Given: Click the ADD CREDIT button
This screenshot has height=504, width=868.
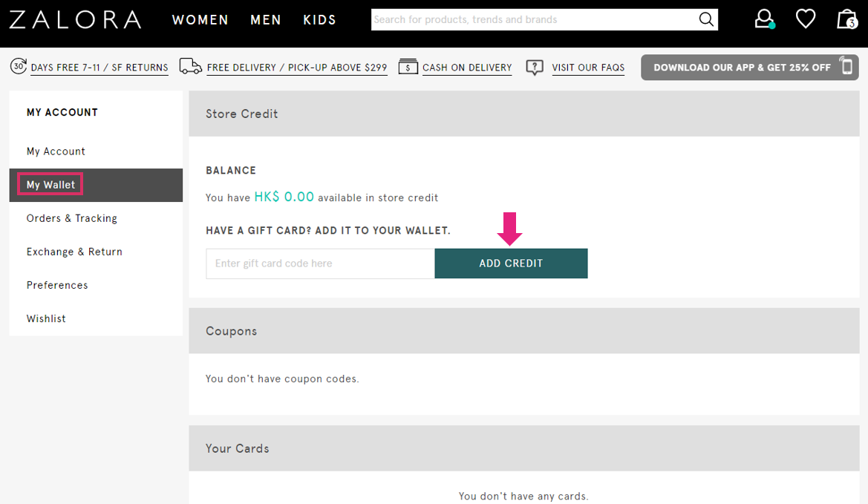Looking at the screenshot, I should (x=511, y=263).
